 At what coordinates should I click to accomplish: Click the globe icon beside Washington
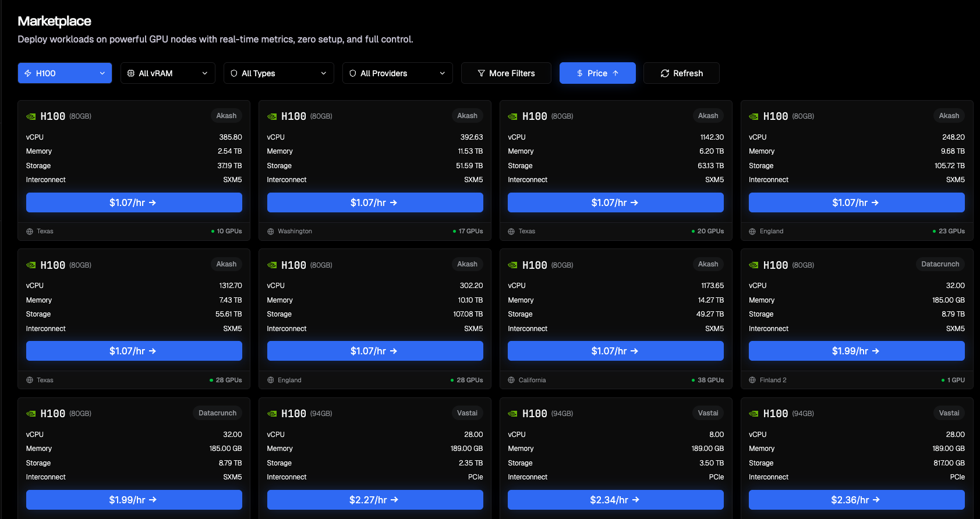click(271, 232)
